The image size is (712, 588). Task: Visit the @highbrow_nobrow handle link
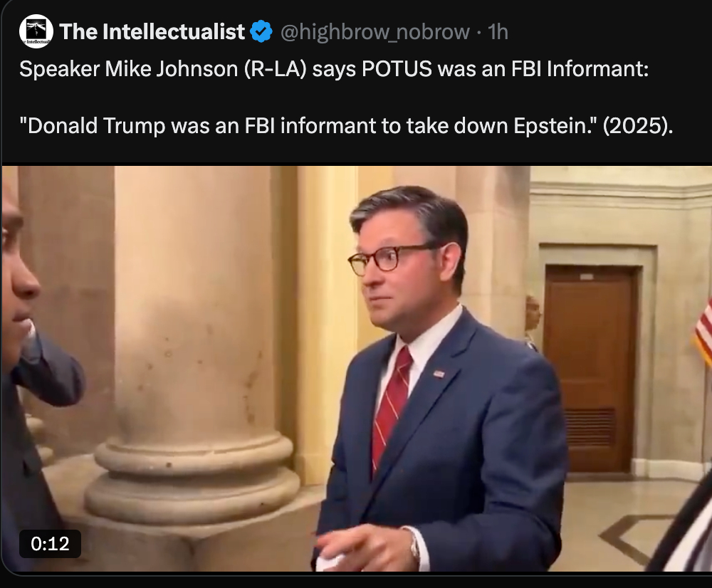click(x=375, y=32)
